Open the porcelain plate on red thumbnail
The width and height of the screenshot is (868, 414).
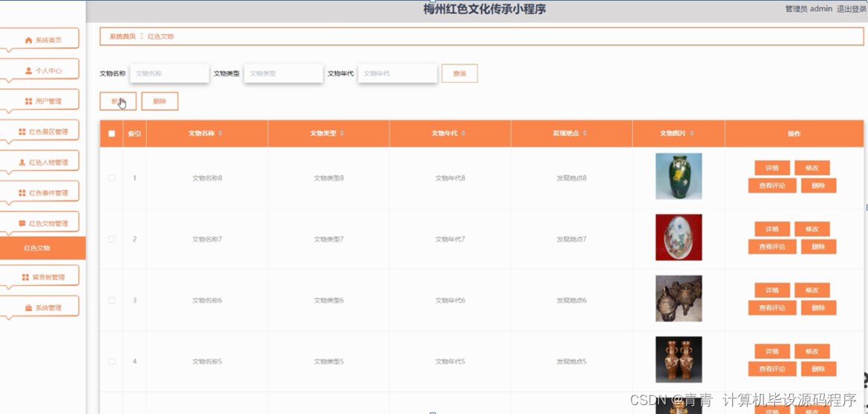pyautogui.click(x=678, y=237)
